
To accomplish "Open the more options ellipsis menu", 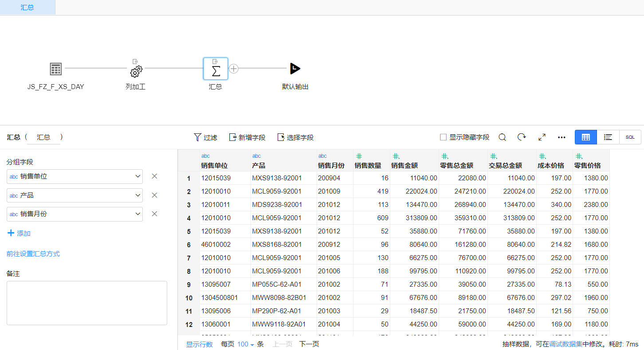I will [562, 137].
